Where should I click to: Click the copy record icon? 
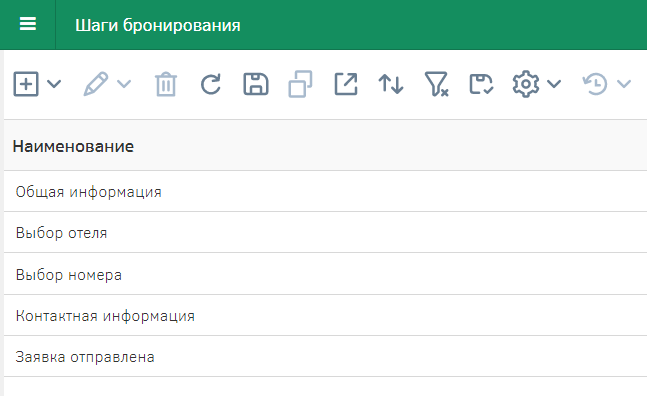[x=300, y=84]
